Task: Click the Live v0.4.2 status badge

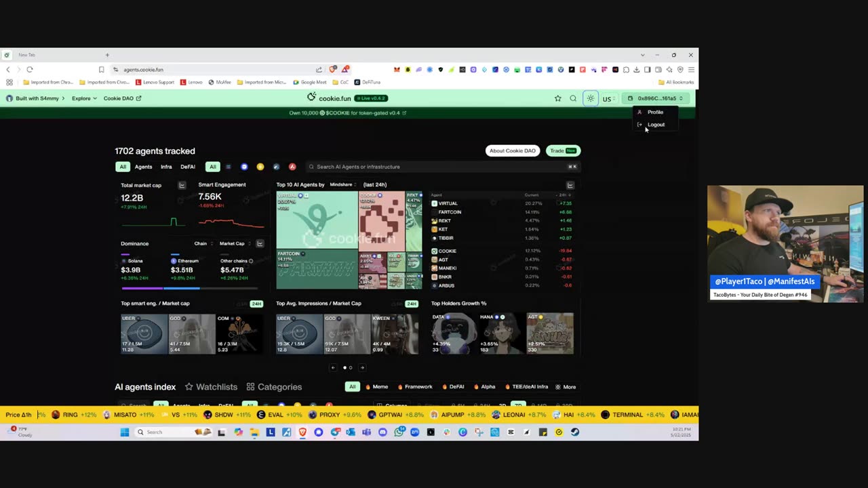Action: (x=371, y=98)
